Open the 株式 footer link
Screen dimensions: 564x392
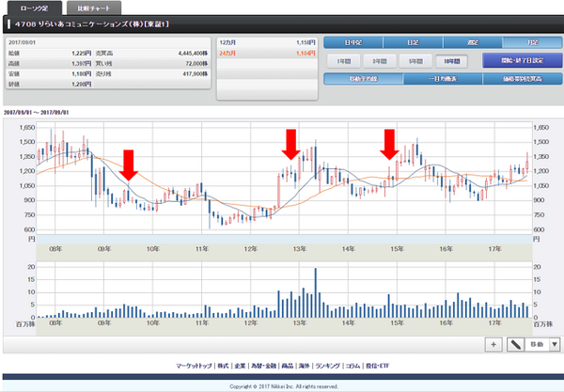(x=223, y=366)
